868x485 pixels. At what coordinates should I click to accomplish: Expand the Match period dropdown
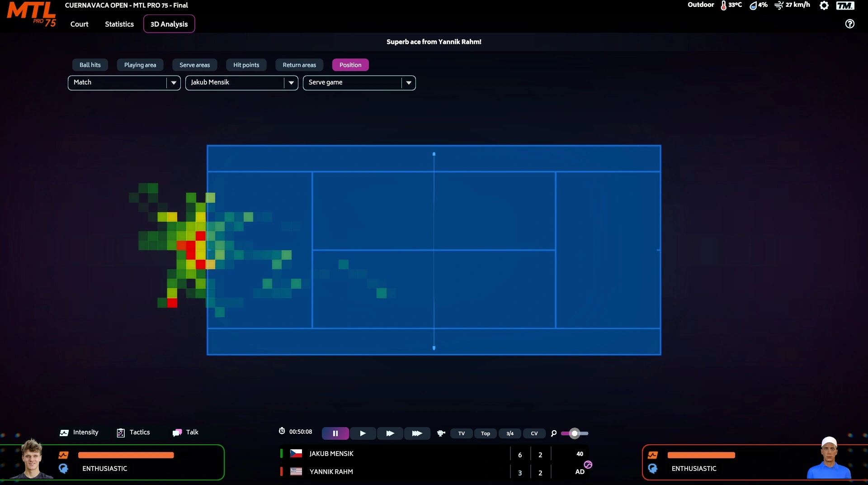tap(174, 83)
